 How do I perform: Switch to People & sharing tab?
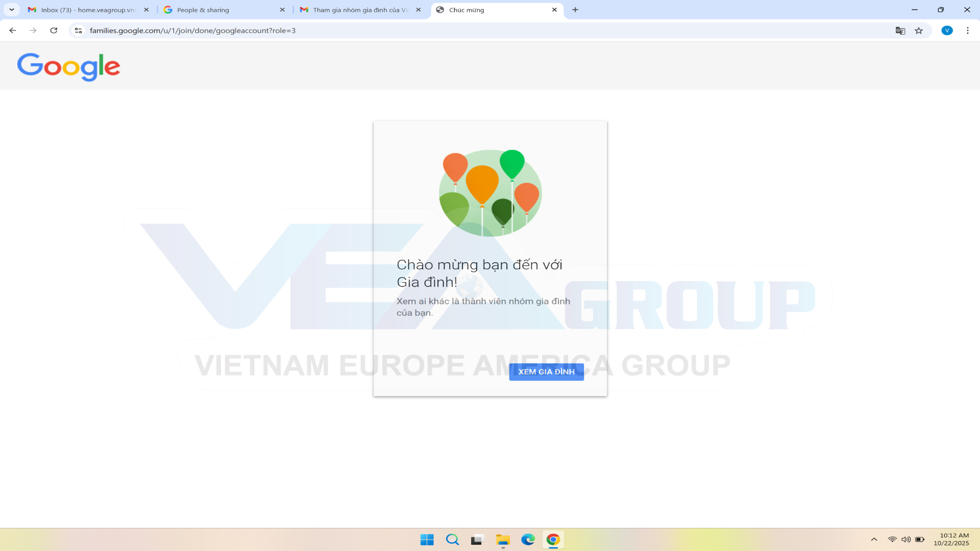point(219,10)
